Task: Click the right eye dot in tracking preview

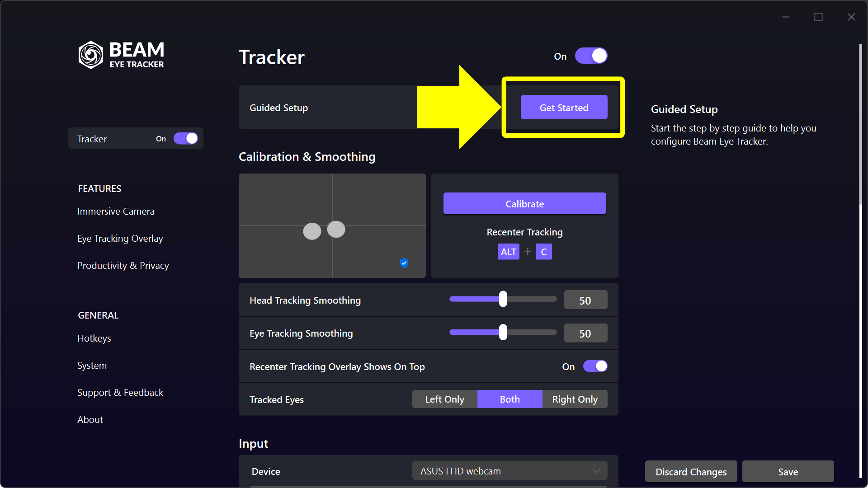Action: point(336,229)
